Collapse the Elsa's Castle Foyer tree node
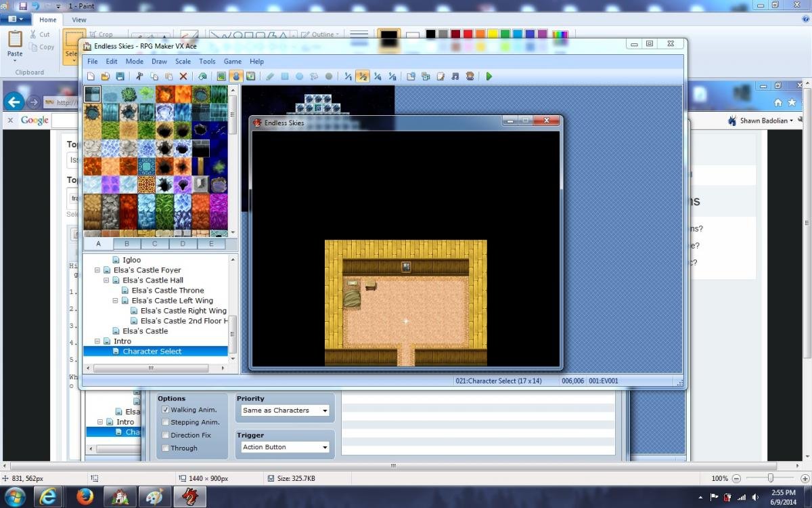The width and height of the screenshot is (812, 508). pyautogui.click(x=97, y=270)
